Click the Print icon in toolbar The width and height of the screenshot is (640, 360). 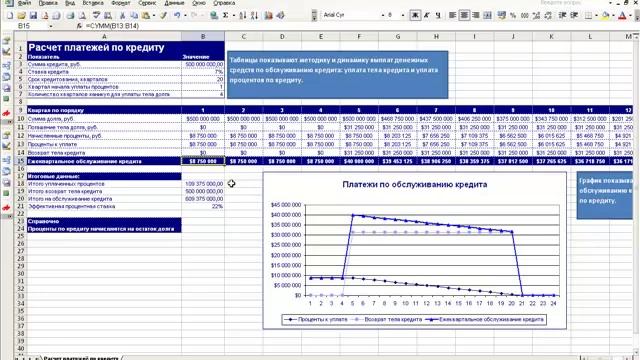pyautogui.click(x=71, y=16)
